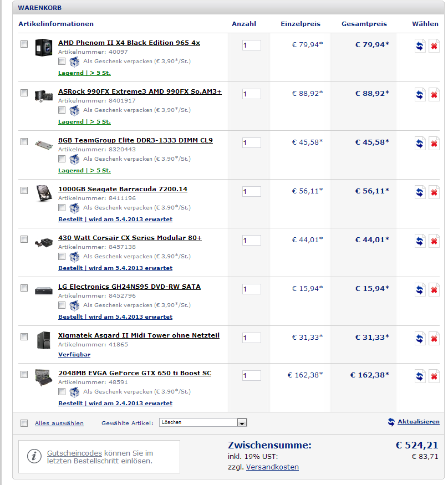
Task: Click Verfügbar status under Xigmatek Asgard
Action: point(74,355)
